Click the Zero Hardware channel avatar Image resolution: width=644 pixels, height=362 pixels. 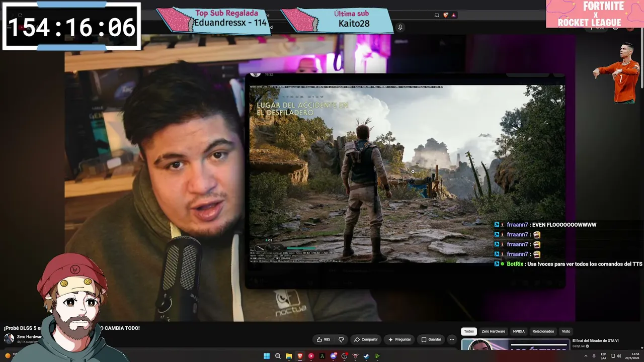9,339
